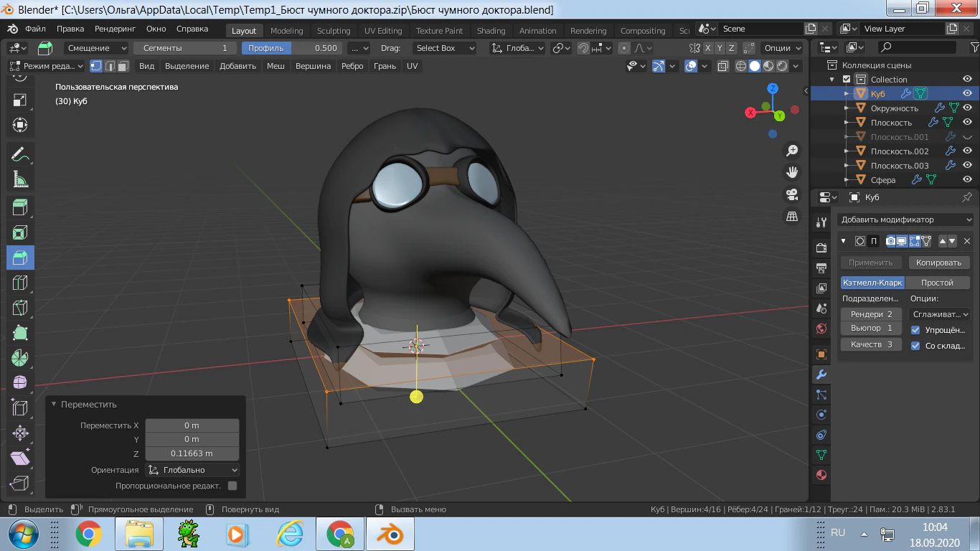Viewport: 980px width, 551px height.
Task: Select the Annotate pencil tool
Action: [x=20, y=154]
